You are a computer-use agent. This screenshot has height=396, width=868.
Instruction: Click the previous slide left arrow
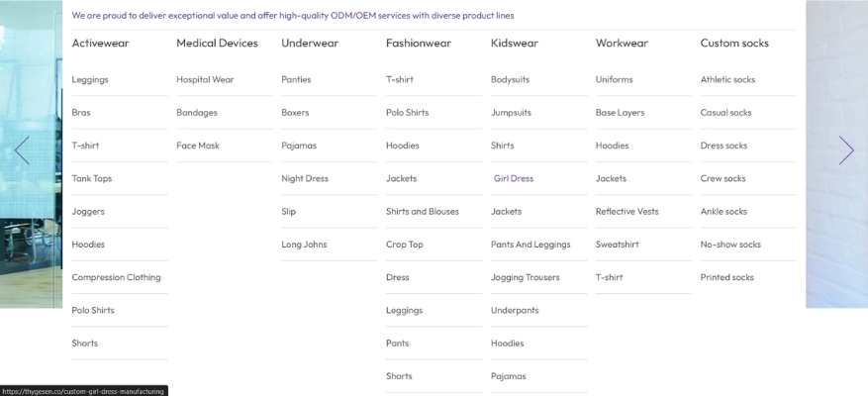click(22, 150)
